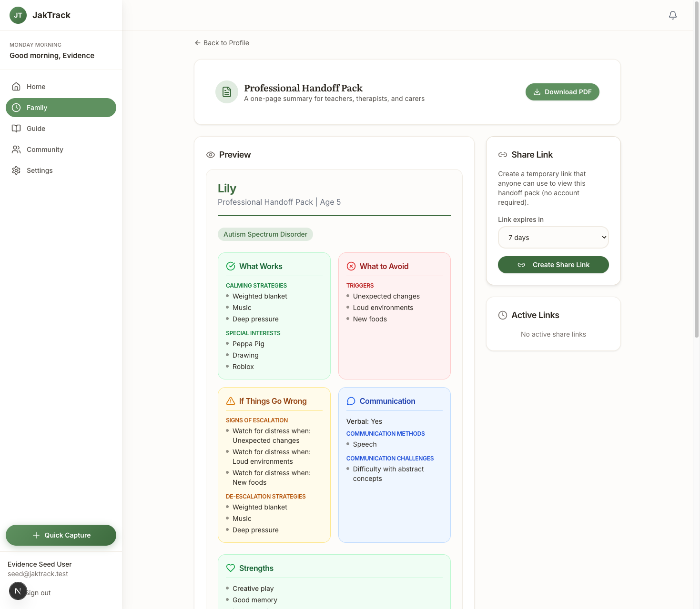
Task: Click the chain-link icon beside Share Link heading
Action: [502, 155]
